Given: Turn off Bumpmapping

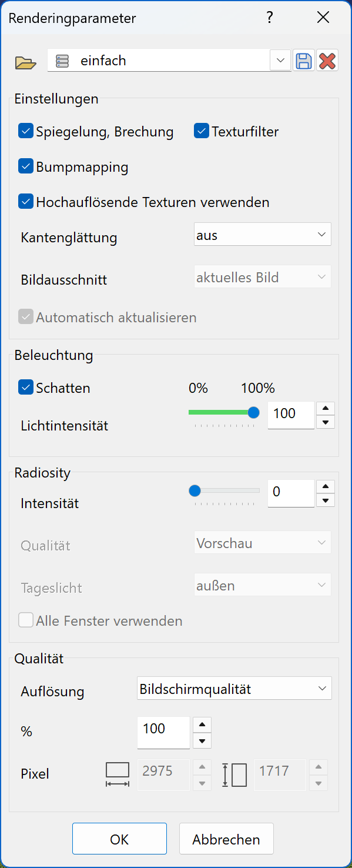Looking at the screenshot, I should [25, 166].
